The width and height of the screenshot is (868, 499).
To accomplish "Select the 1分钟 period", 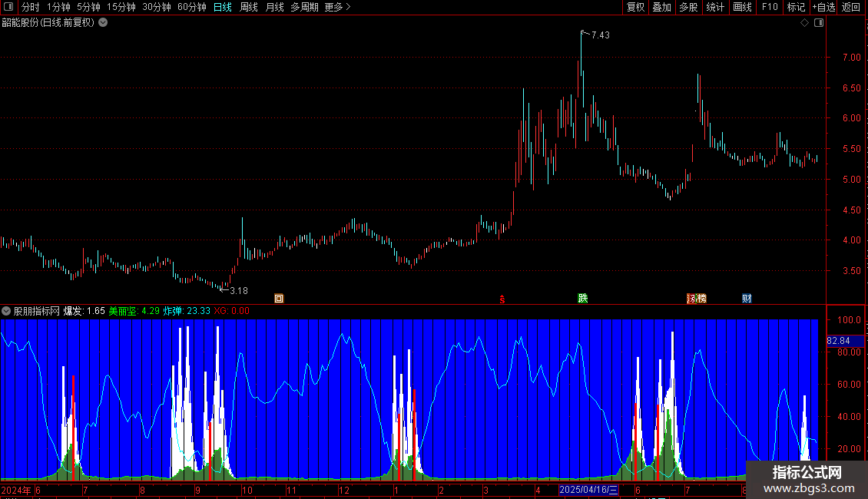I will [58, 7].
